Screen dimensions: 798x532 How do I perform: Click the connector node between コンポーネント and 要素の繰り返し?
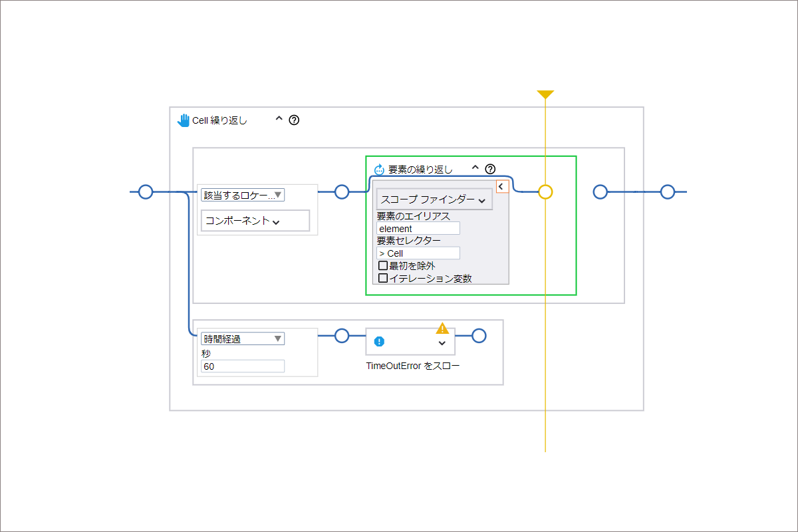coord(341,192)
